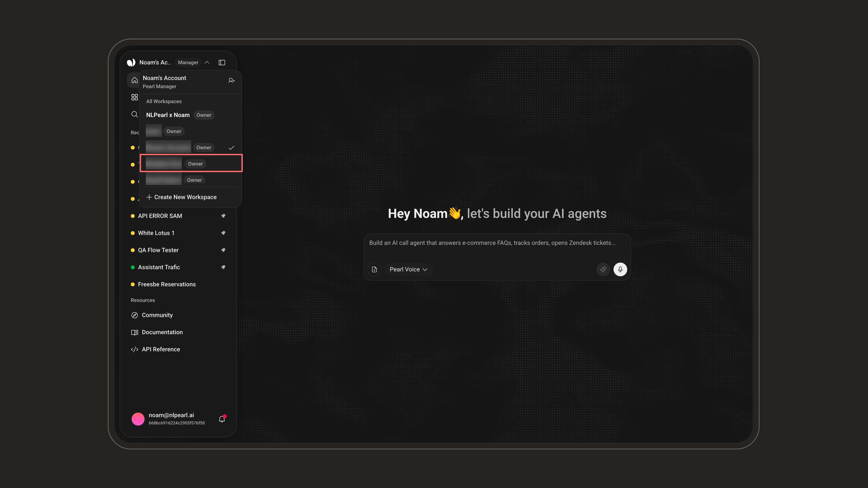
Task: Open the API Reference link
Action: coord(161,349)
